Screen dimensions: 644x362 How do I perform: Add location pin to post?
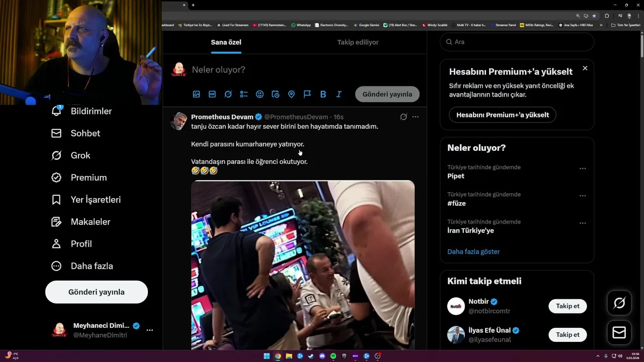[x=291, y=94]
